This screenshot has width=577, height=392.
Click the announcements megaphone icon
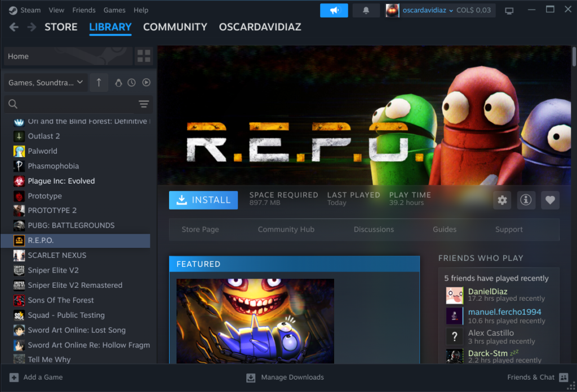click(x=334, y=10)
